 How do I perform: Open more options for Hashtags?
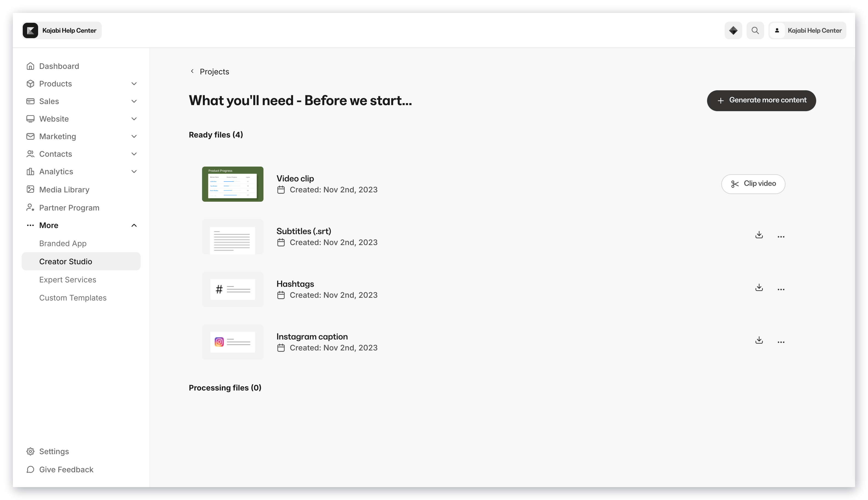tap(781, 289)
